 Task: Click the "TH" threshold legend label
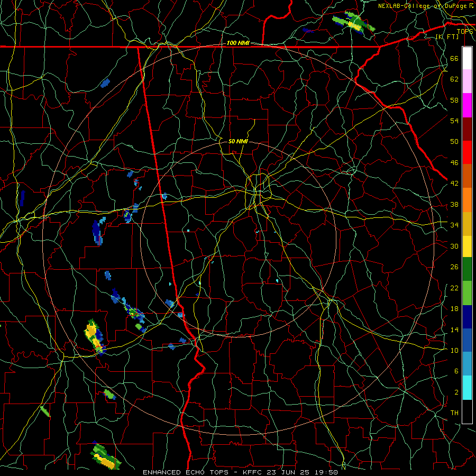pos(454,413)
